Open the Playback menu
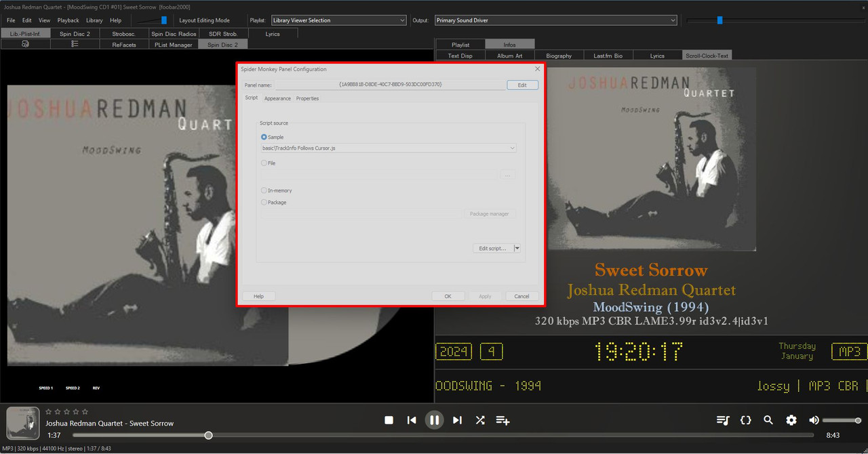Viewport: 868px width, 454px height. [68, 20]
